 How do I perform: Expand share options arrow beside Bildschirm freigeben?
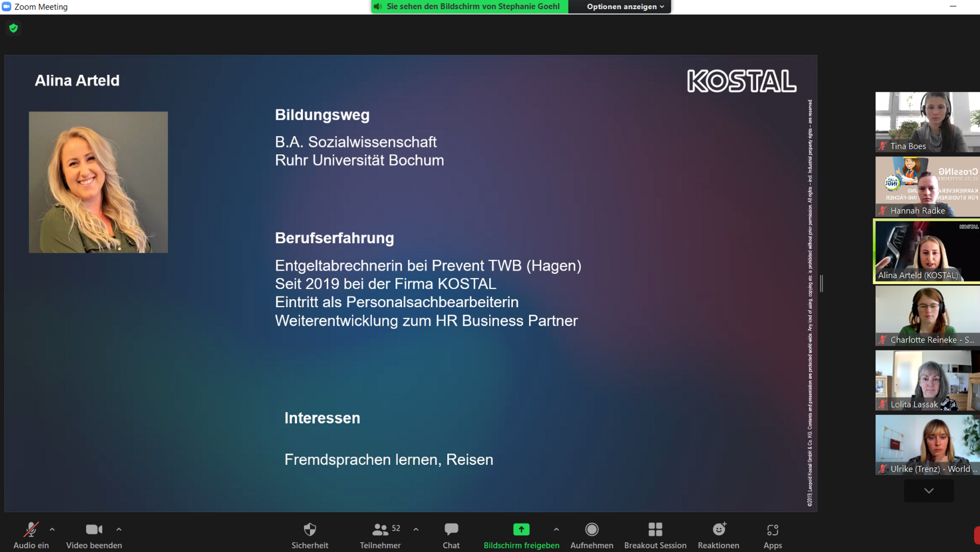(x=556, y=529)
